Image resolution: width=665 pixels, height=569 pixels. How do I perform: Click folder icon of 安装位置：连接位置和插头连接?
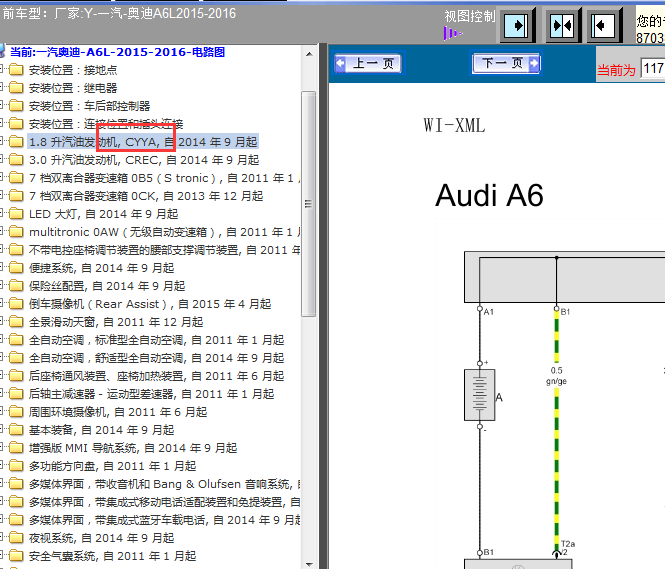point(16,124)
